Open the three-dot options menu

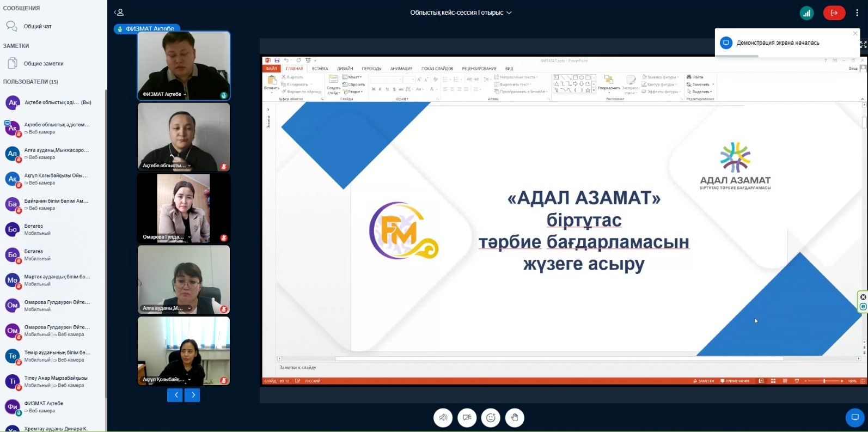tap(857, 13)
